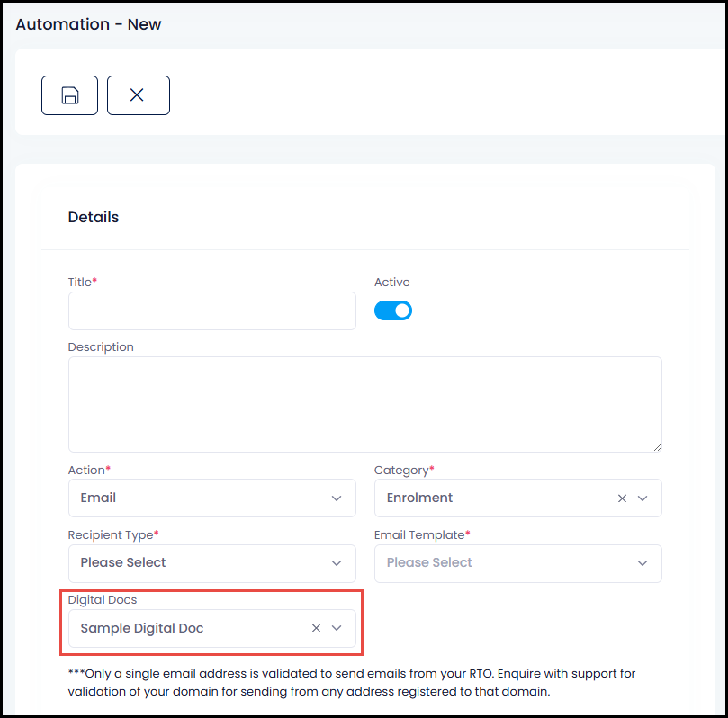Click the Automation - New page title
The height and width of the screenshot is (718, 728).
(88, 24)
